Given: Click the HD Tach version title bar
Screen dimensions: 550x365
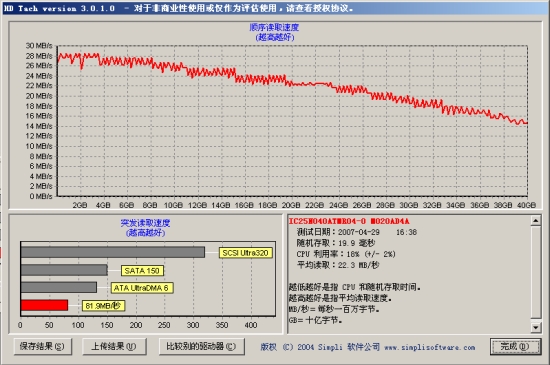Looking at the screenshot, I should (275, 8).
